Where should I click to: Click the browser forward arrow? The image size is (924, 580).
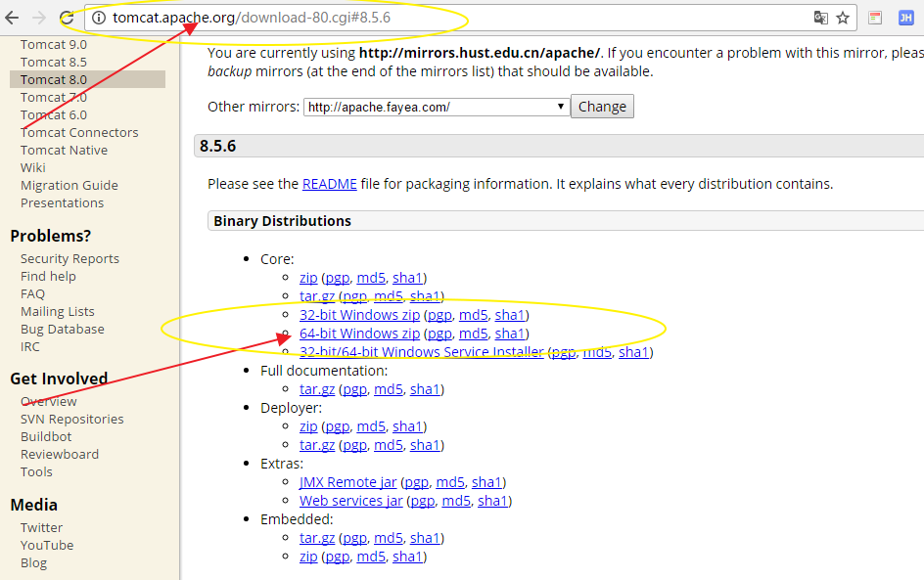pyautogui.click(x=39, y=18)
